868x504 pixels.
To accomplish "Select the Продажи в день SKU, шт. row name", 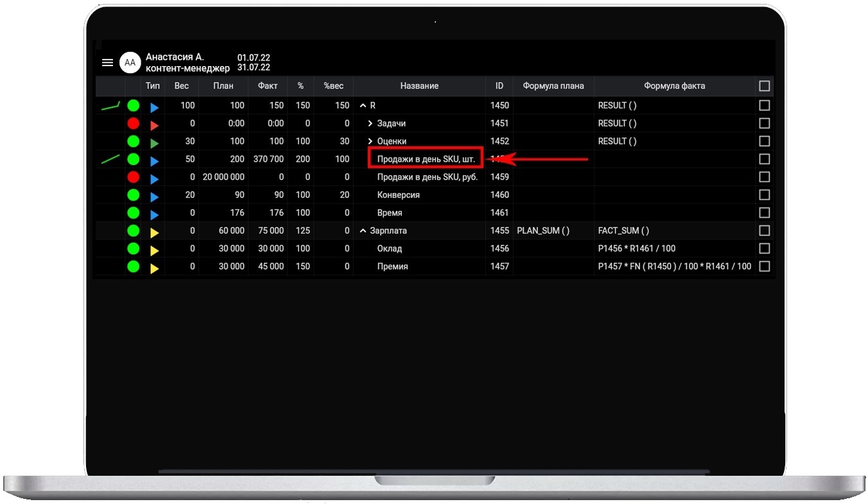I will point(425,159).
